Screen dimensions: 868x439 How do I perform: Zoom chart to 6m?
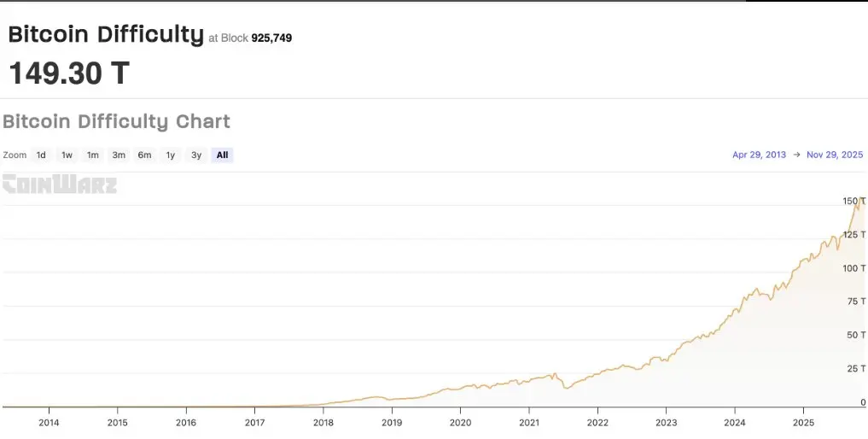coord(144,155)
